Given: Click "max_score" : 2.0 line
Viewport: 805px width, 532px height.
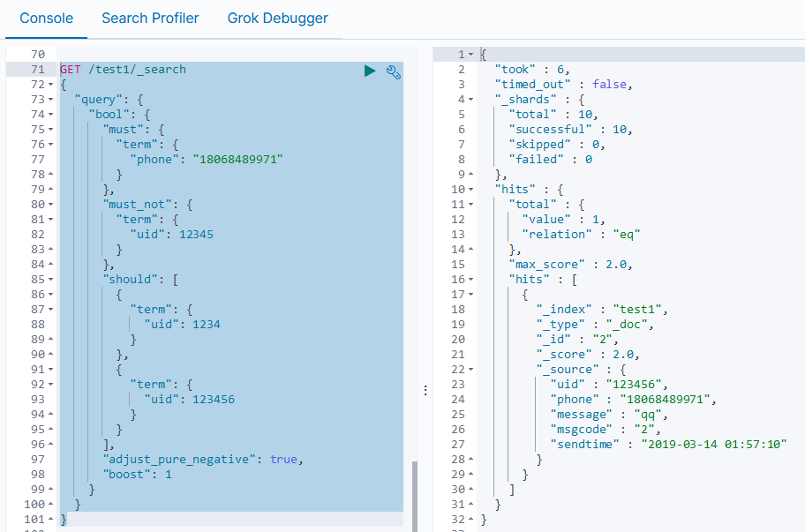Looking at the screenshot, I should (x=570, y=264).
